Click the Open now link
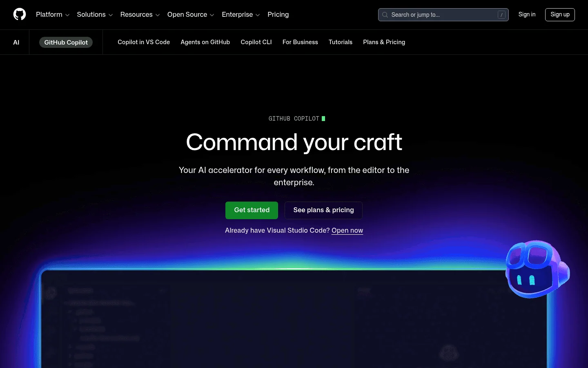This screenshot has height=368, width=588. pos(347,231)
